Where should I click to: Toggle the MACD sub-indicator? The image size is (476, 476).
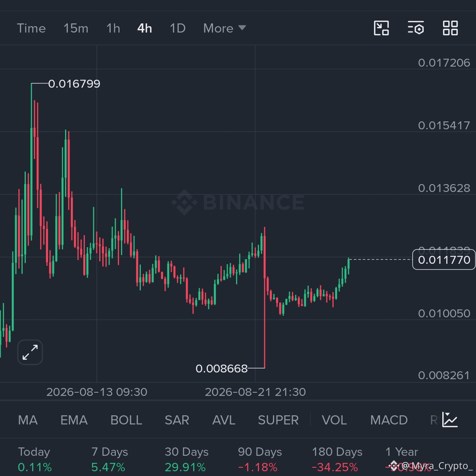click(x=389, y=420)
